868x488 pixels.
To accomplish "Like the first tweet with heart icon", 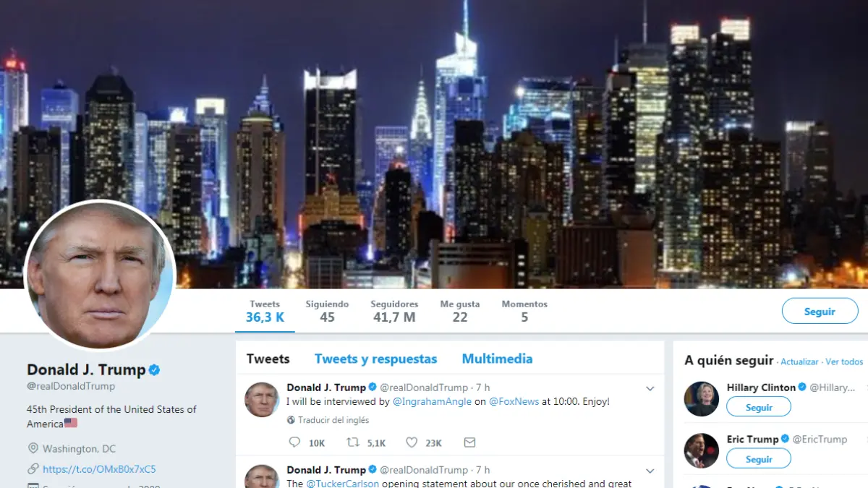I will point(411,442).
